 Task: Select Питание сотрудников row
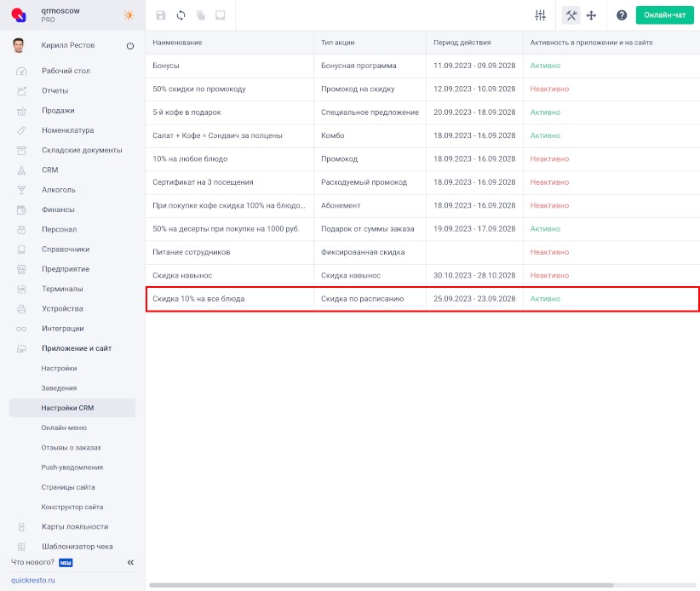422,252
